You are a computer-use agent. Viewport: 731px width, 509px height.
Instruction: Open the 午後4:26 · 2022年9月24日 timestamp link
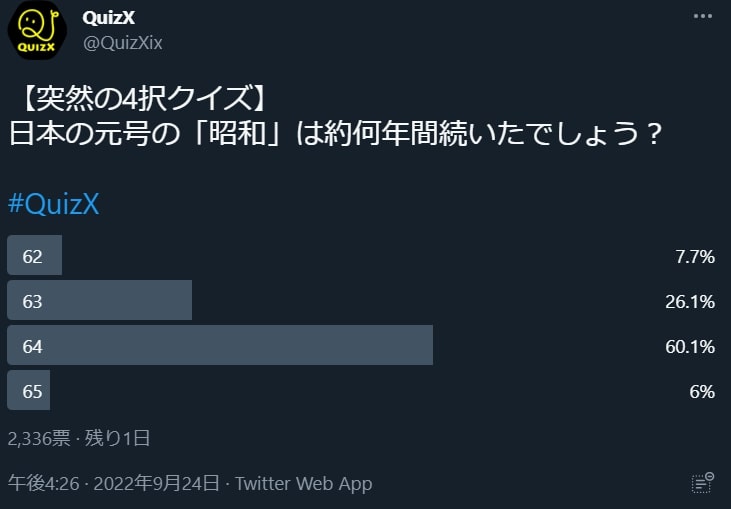coord(113,484)
